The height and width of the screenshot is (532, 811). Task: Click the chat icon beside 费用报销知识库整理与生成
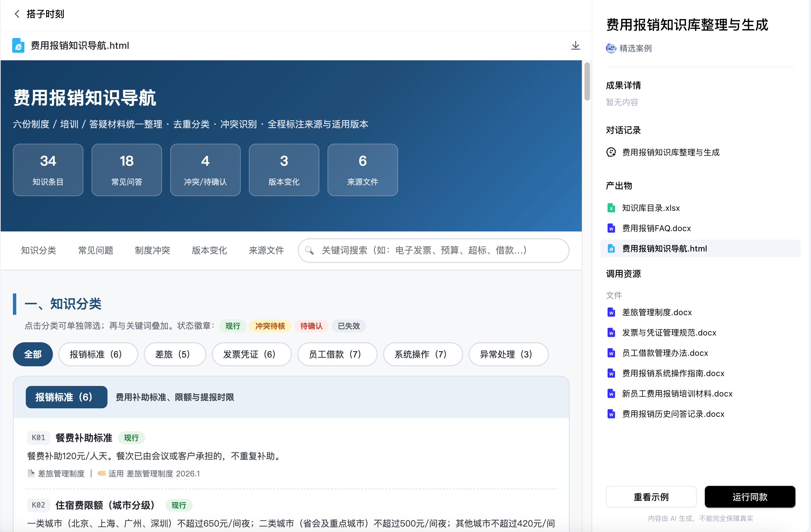tap(611, 152)
